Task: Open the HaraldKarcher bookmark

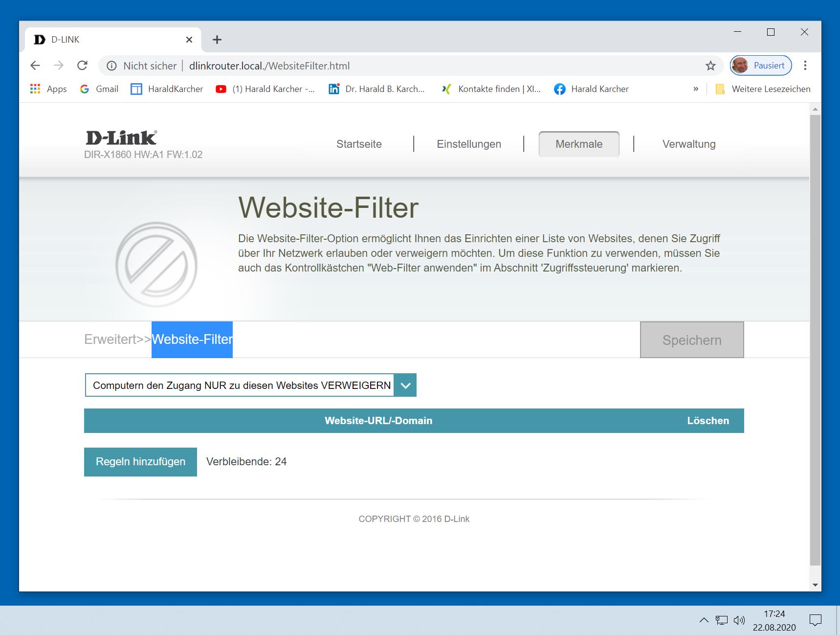Action: [167, 89]
